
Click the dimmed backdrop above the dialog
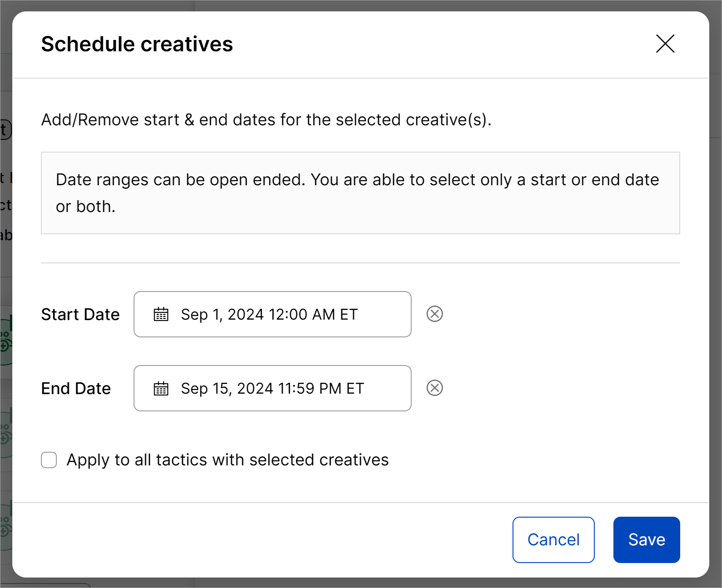[x=363, y=5]
